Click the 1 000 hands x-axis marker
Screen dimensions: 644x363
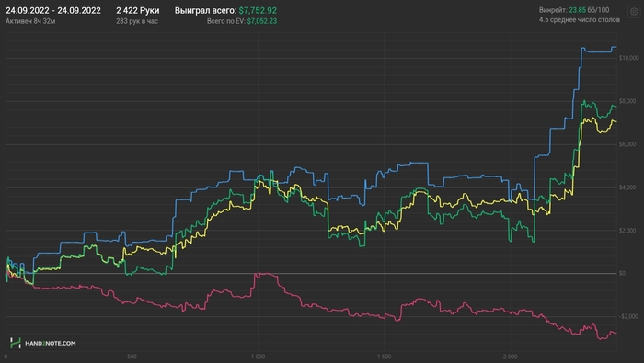(258, 357)
